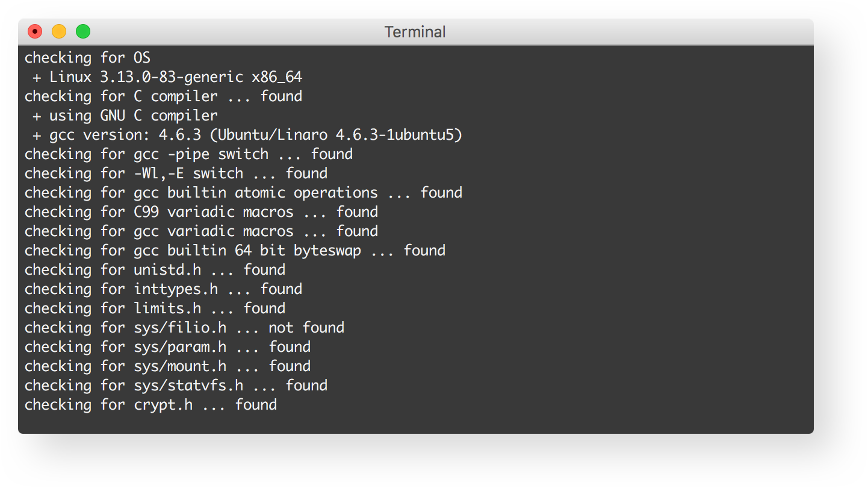Click the gcc version 4.6.3 line
The height and width of the screenshot is (488, 868).
247,135
